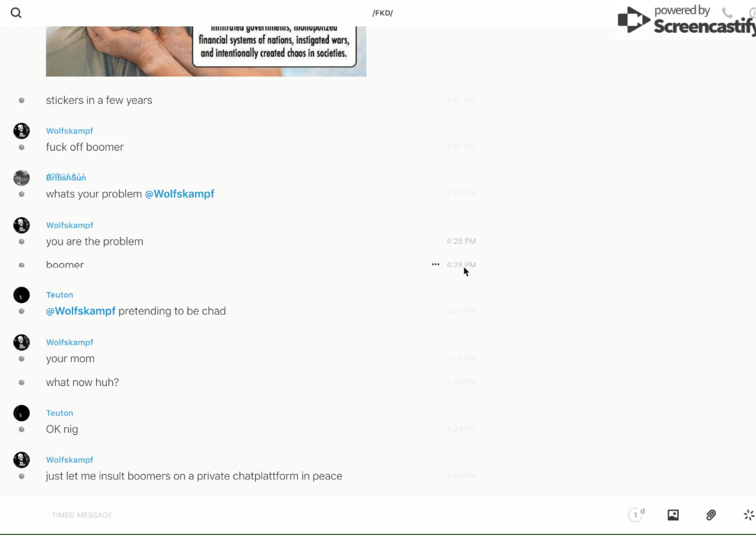Click the BritishSun username label

[66, 177]
